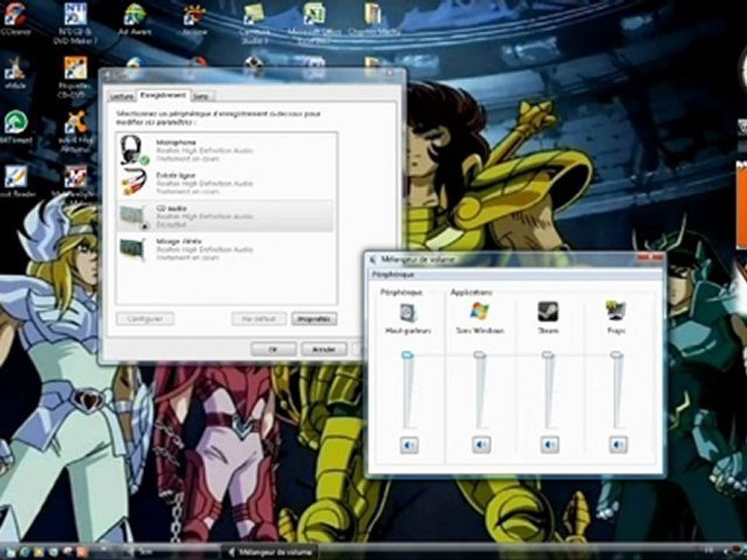Confirm the Son dialog with OK

[273, 349]
